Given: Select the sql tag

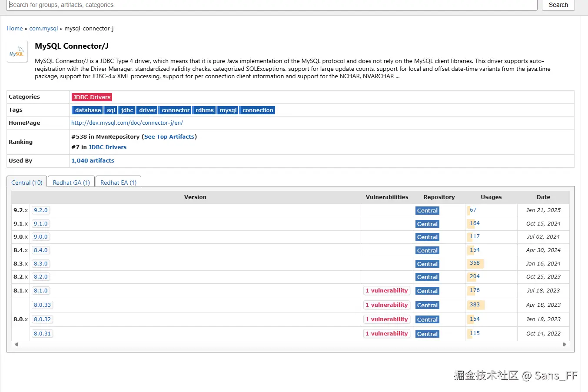Looking at the screenshot, I should coord(111,110).
